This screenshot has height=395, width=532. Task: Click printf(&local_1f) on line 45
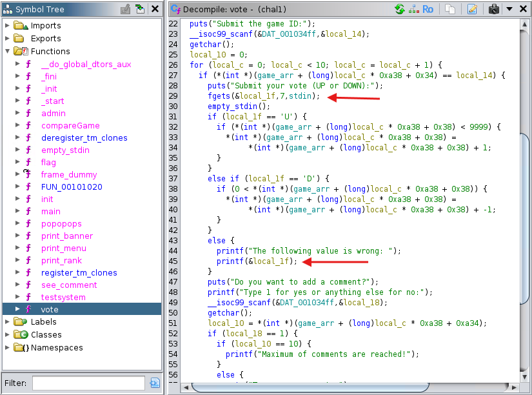pos(257,261)
